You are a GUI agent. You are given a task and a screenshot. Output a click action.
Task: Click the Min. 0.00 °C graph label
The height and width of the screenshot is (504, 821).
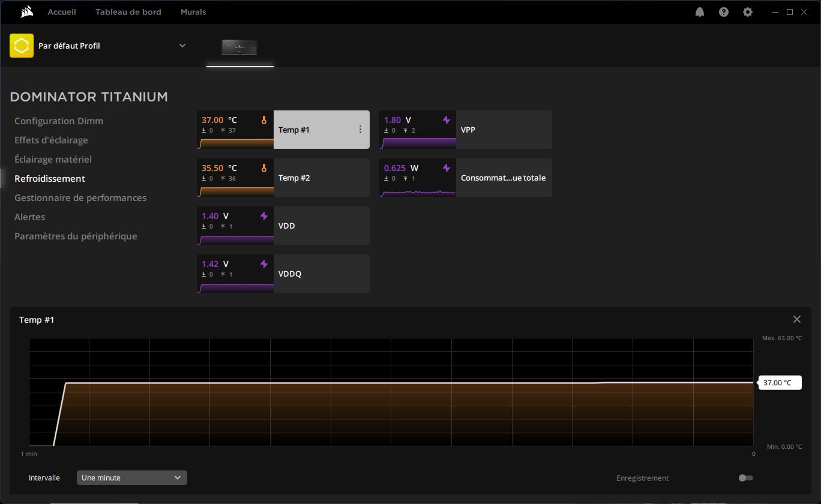click(x=784, y=446)
